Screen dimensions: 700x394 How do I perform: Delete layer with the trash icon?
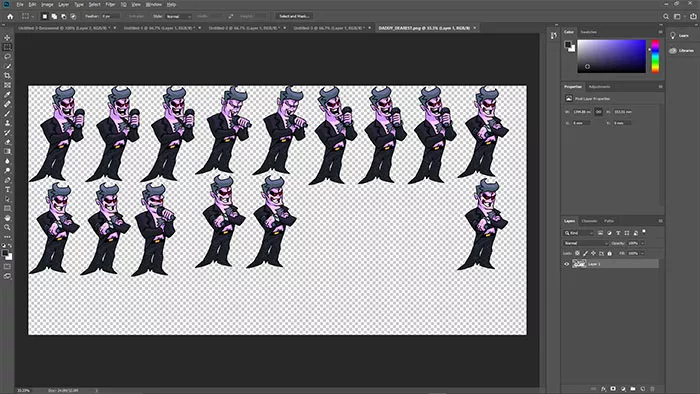point(652,389)
